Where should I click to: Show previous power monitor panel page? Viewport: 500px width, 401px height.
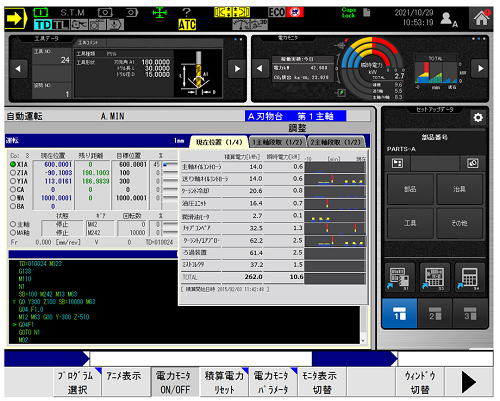(x=260, y=68)
